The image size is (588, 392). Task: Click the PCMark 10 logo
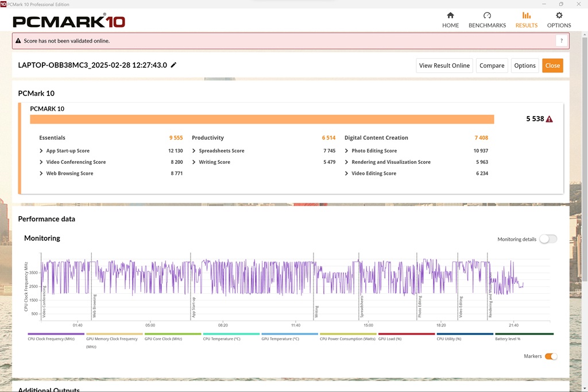69,22
